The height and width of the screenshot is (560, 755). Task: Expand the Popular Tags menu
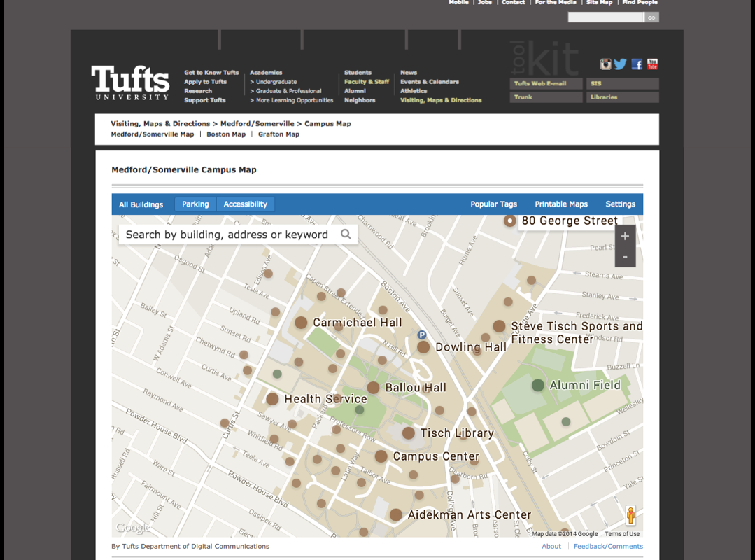coord(493,204)
